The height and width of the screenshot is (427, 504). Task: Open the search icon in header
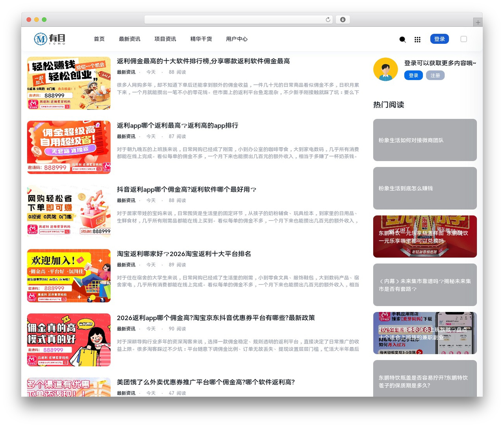point(402,39)
